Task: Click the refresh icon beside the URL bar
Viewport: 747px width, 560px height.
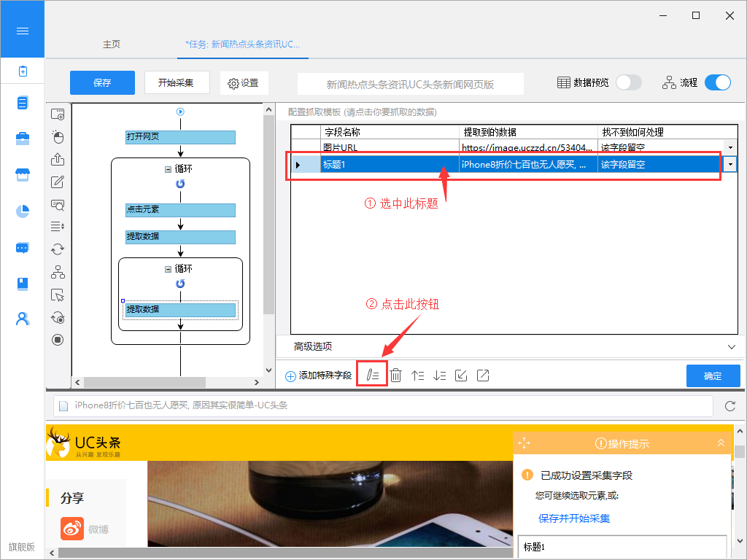Action: 729,405
